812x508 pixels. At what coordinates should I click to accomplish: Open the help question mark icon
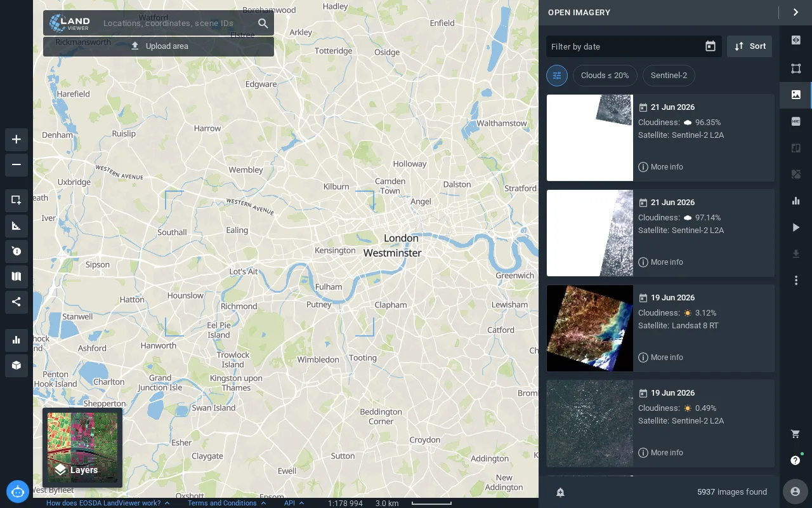click(796, 460)
